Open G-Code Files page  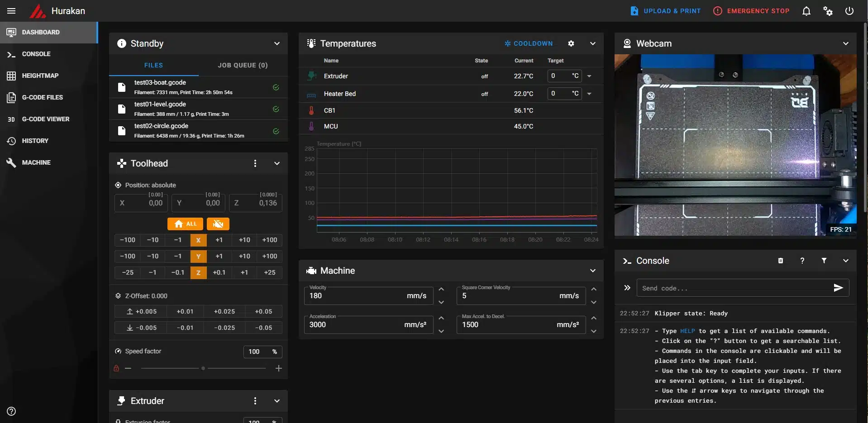pyautogui.click(x=49, y=97)
